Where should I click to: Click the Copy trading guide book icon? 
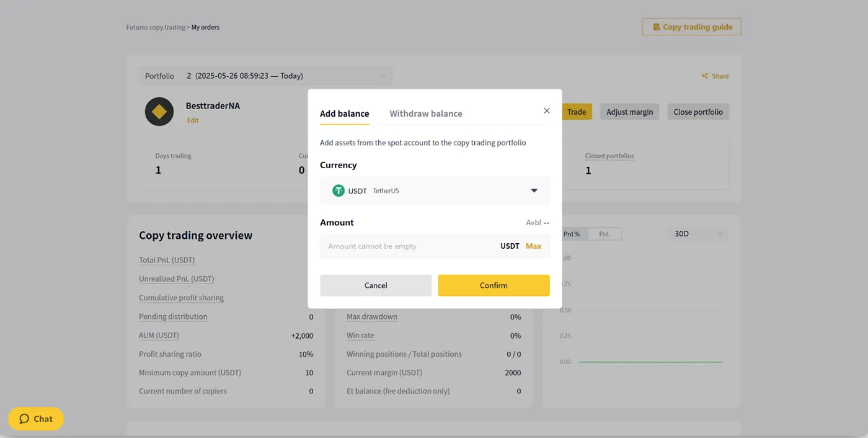pyautogui.click(x=657, y=27)
